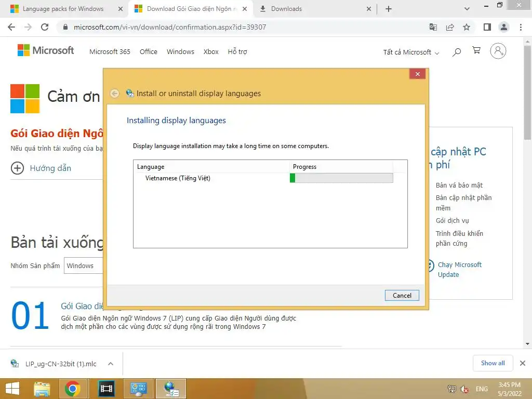The height and width of the screenshot is (399, 532).
Task: Open the shopping cart icon
Action: coord(476,50)
